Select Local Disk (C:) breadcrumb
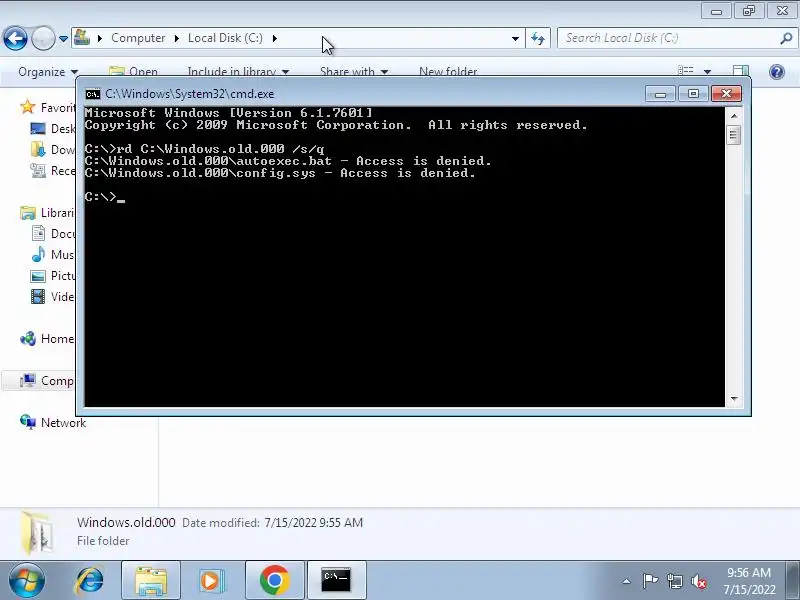 pos(225,38)
